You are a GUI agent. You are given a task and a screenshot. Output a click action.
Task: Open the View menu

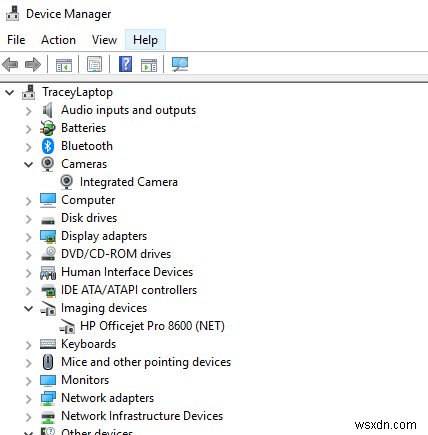(x=104, y=40)
